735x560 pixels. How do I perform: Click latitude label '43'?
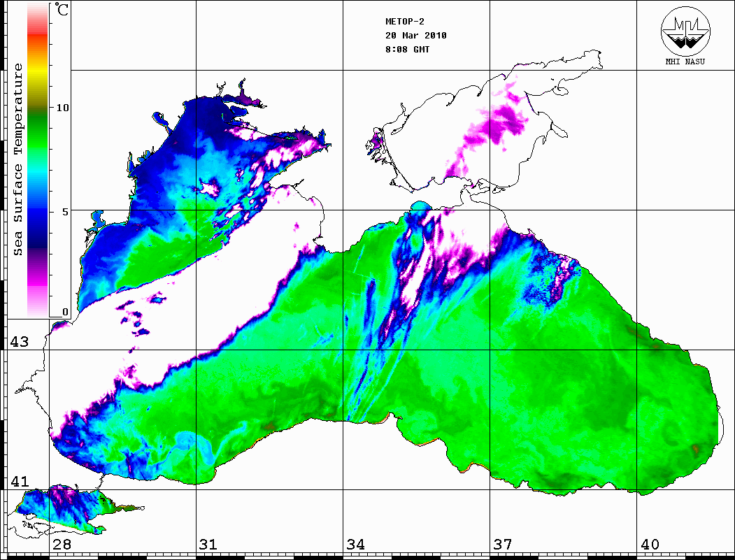pyautogui.click(x=19, y=342)
